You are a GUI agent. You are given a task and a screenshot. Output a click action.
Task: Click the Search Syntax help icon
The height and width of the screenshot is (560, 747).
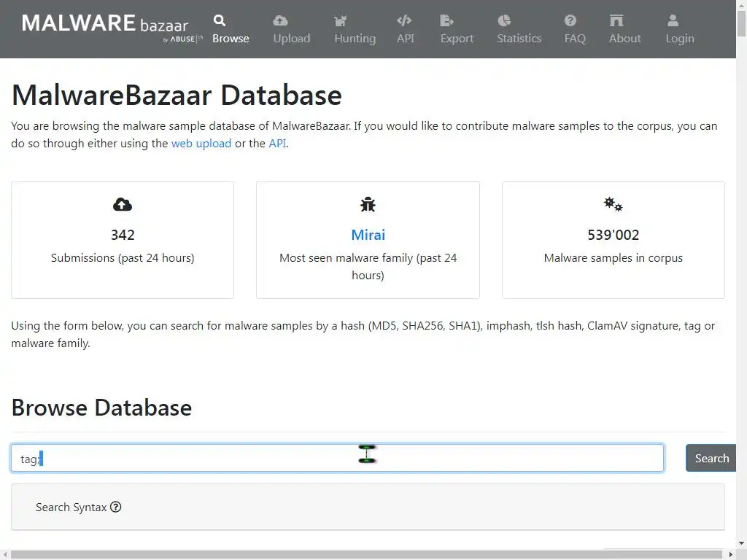[116, 507]
